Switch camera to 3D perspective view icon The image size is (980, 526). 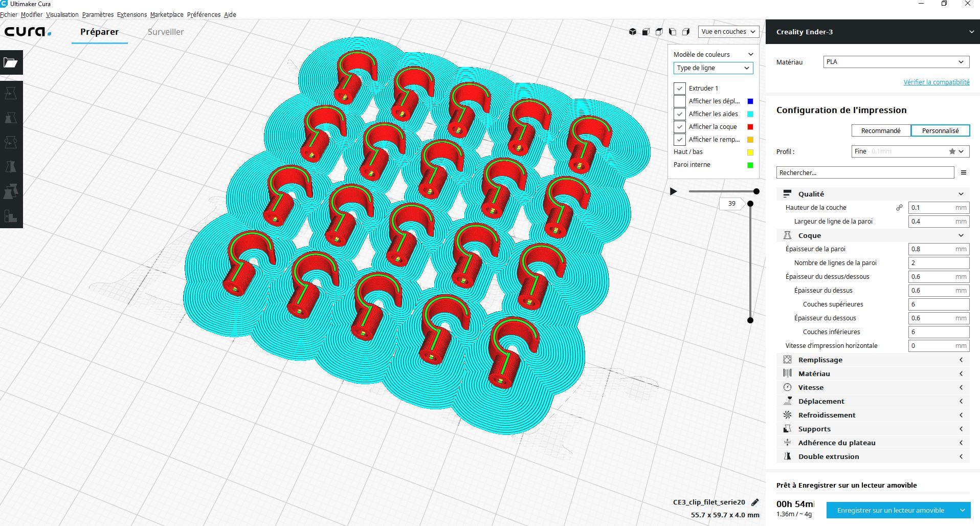click(633, 32)
